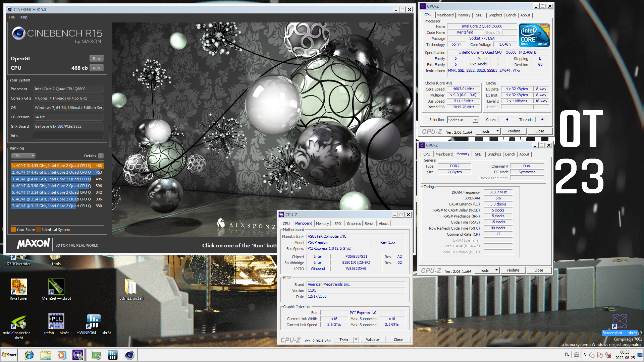Switch to CPU-Z via its taskbar icon

(x=78, y=355)
